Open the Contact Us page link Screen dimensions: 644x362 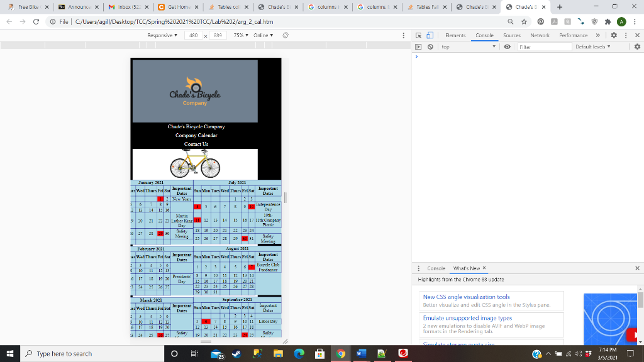[195, 144]
